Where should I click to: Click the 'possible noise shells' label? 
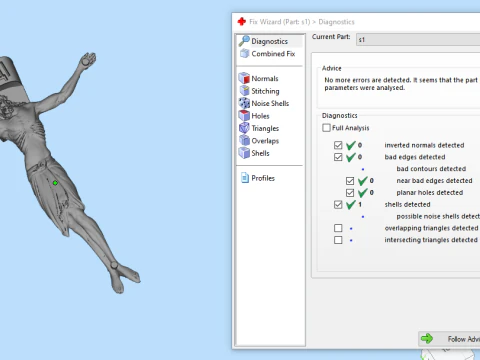(x=438, y=216)
